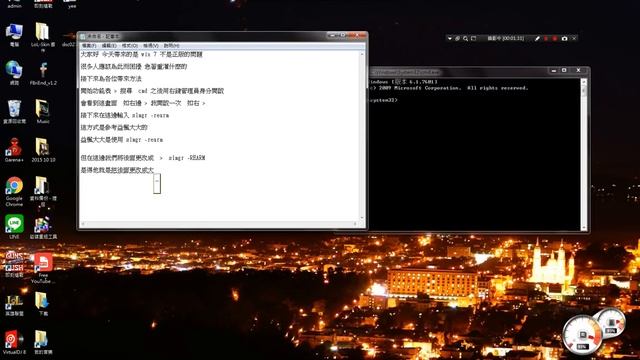
Task: Select the Free YouTube shortcut icon
Action: (42, 268)
